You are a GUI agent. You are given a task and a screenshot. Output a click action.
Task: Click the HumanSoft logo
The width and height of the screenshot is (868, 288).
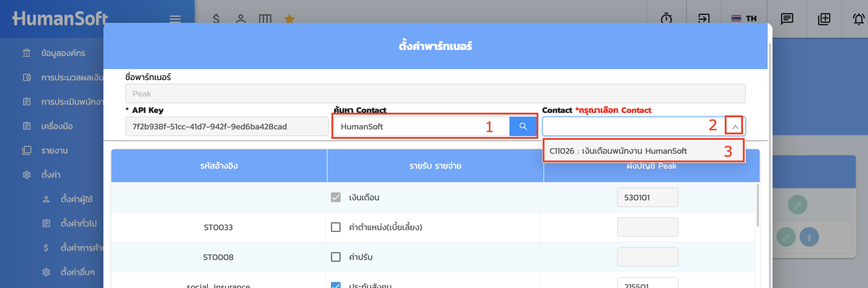point(60,19)
